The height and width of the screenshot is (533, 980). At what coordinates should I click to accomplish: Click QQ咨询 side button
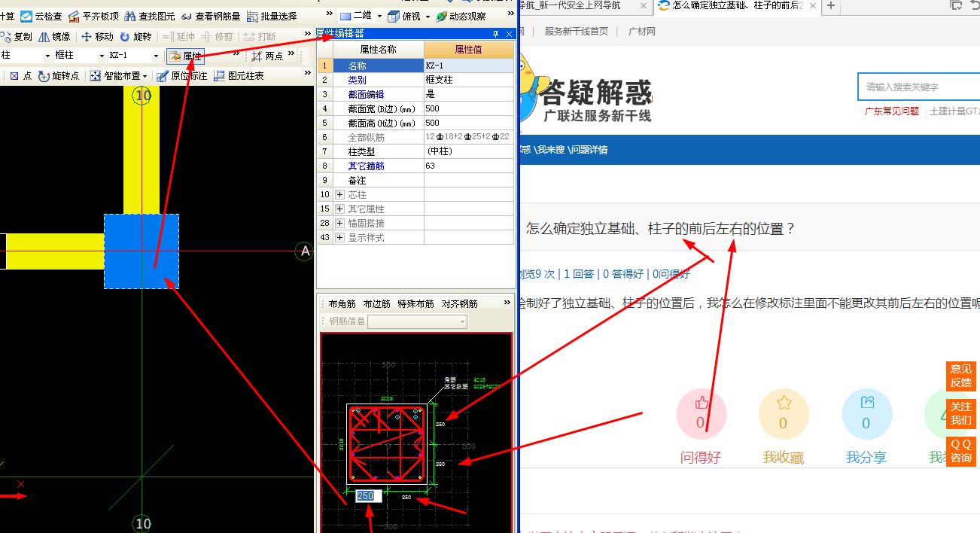961,451
